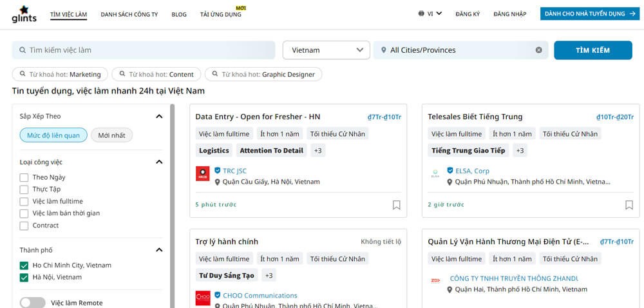Bookmark the Telesales Biết Tiếng Trung job
This screenshot has height=308, width=644.
click(629, 205)
